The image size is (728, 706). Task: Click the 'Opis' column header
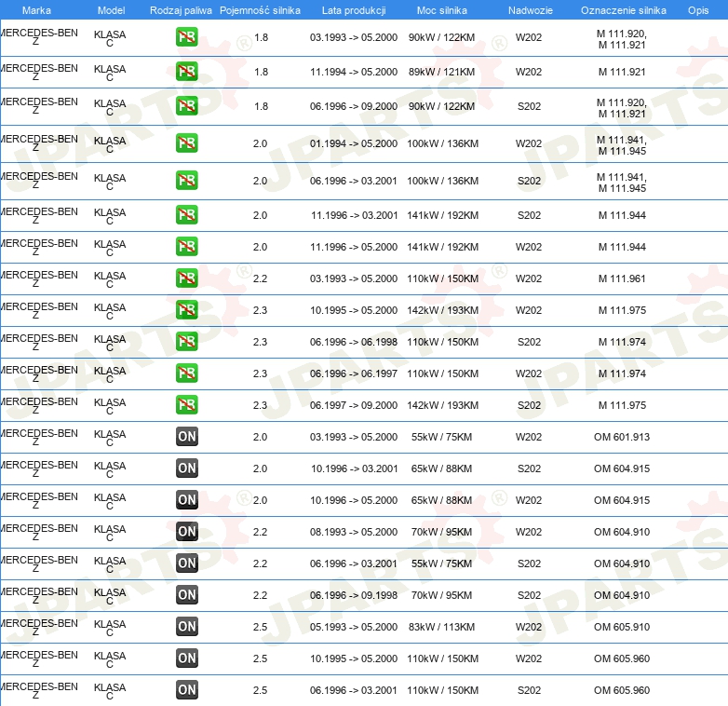click(697, 10)
